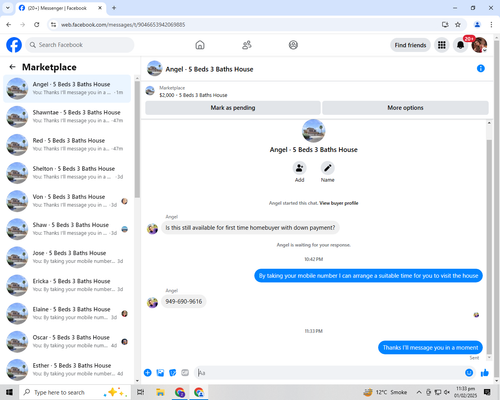This screenshot has height=400, width=500.
Task: Open the nine-dot Menu grid icon
Action: click(442, 45)
